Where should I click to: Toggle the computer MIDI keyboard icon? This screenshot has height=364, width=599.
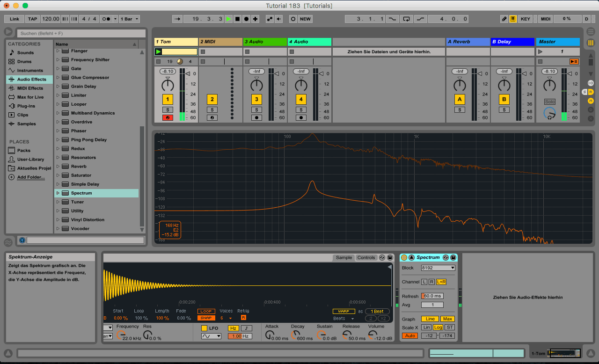pyautogui.click(x=513, y=19)
